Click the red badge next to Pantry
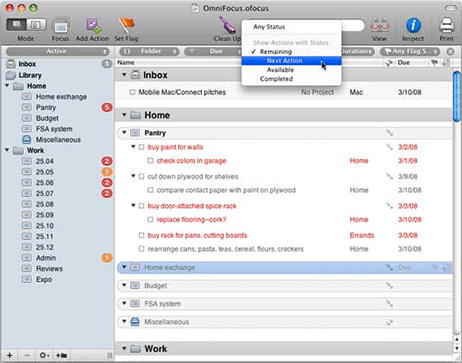This screenshot has width=462, height=363. [107, 107]
